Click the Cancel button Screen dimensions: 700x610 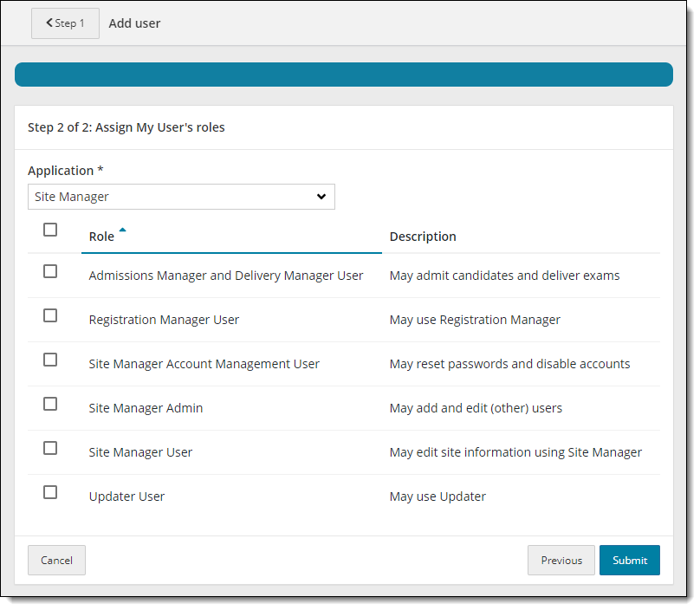[56, 561]
